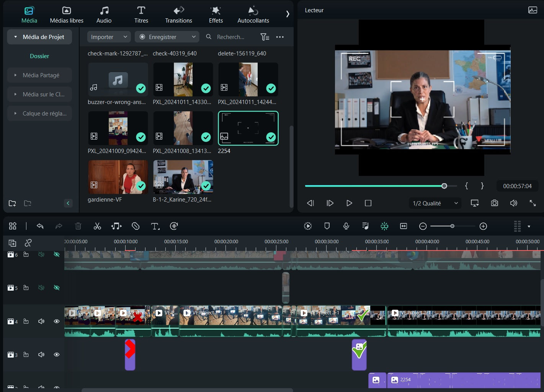This screenshot has height=392, width=544.
Task: Hide track 4 using its eye icon
Action: click(x=57, y=321)
